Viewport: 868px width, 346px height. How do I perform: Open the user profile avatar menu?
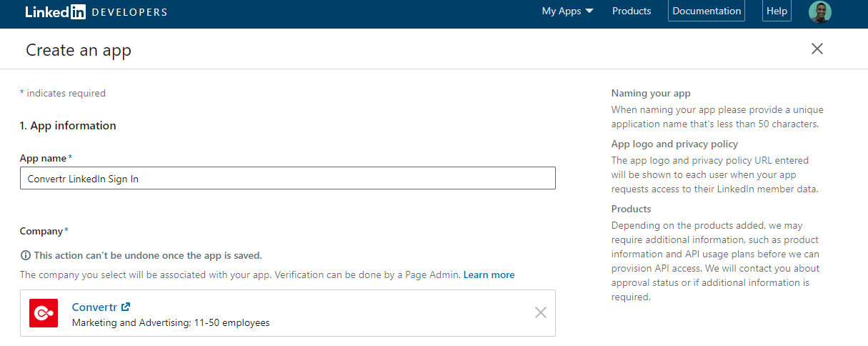pyautogui.click(x=820, y=11)
